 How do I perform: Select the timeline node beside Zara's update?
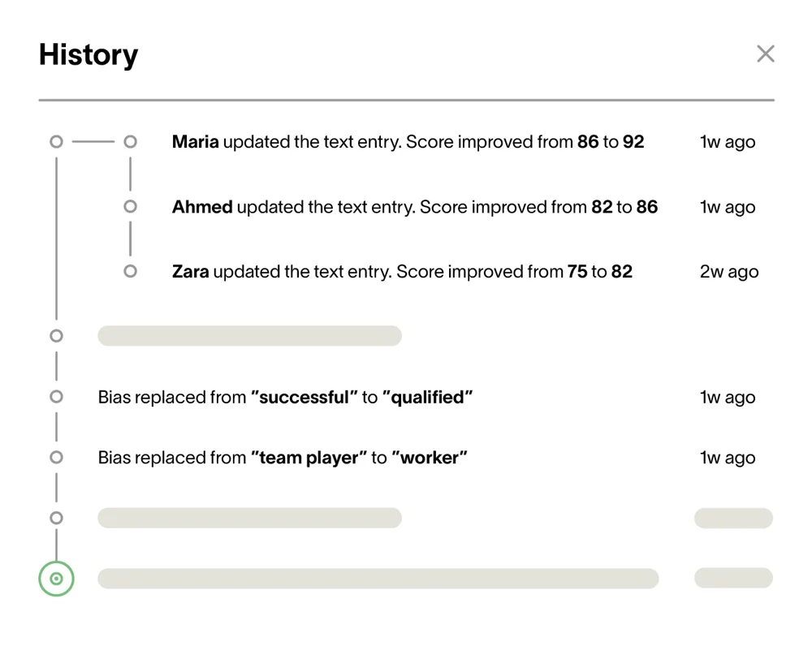coord(130,271)
